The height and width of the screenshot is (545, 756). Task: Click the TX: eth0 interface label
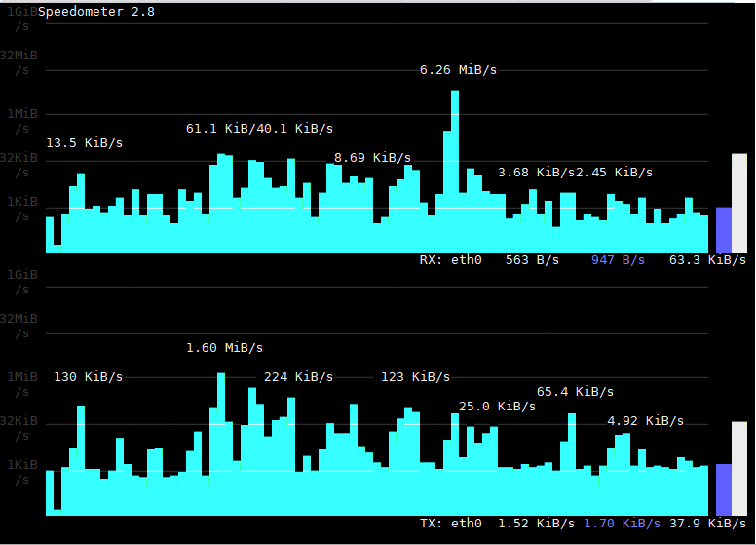click(450, 524)
